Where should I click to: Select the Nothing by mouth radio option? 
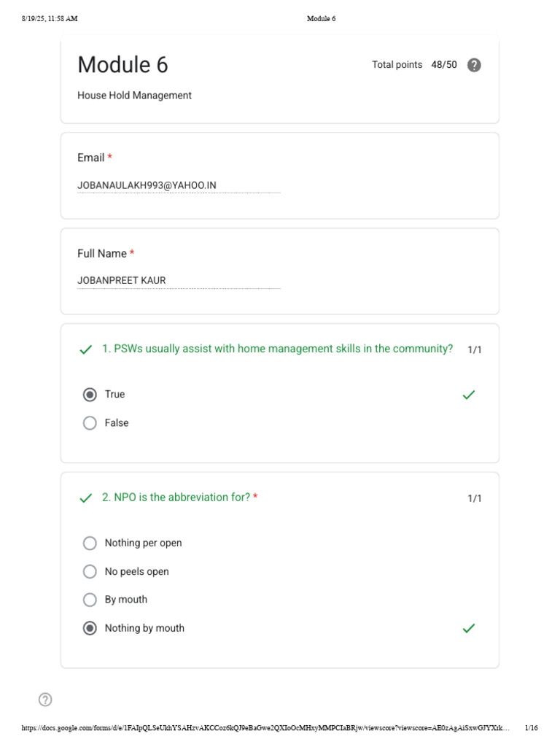pyautogui.click(x=90, y=628)
